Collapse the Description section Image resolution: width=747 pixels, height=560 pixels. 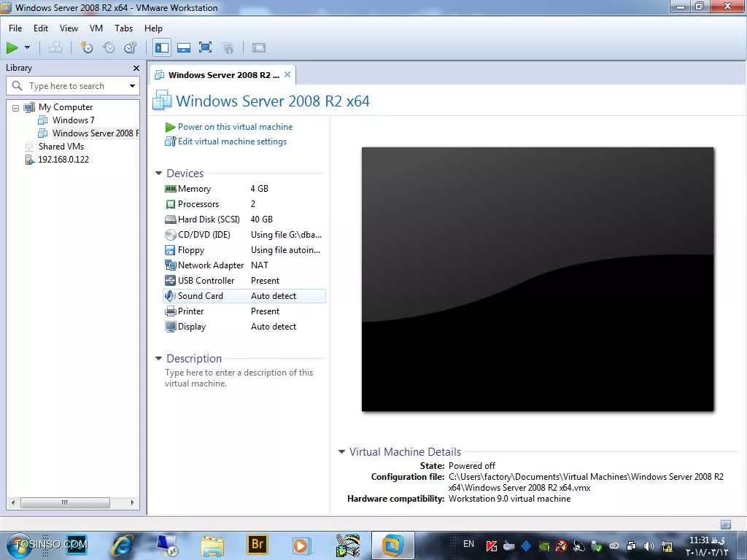point(158,359)
